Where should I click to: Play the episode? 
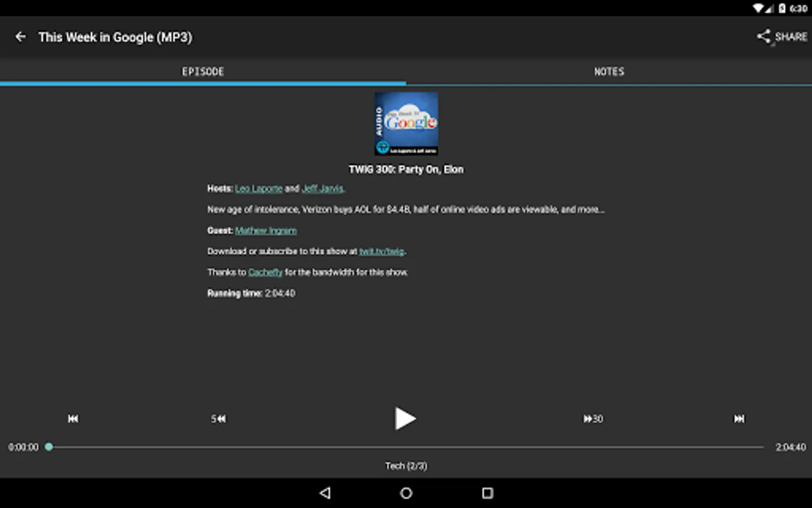405,419
